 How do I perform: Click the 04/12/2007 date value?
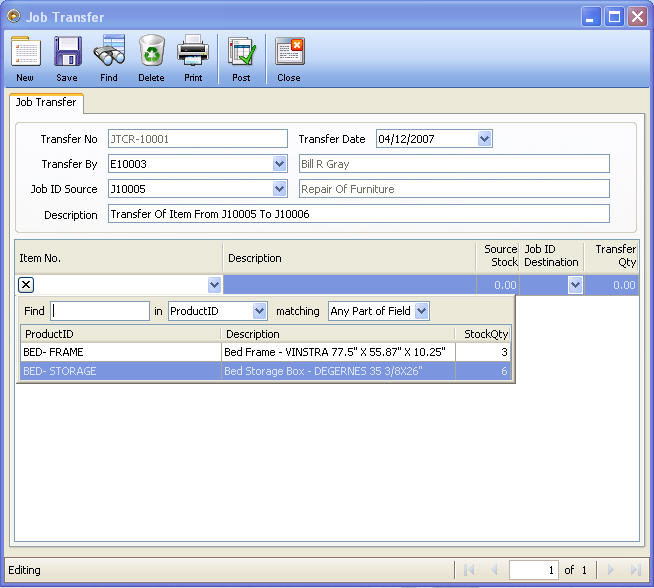tap(407, 139)
